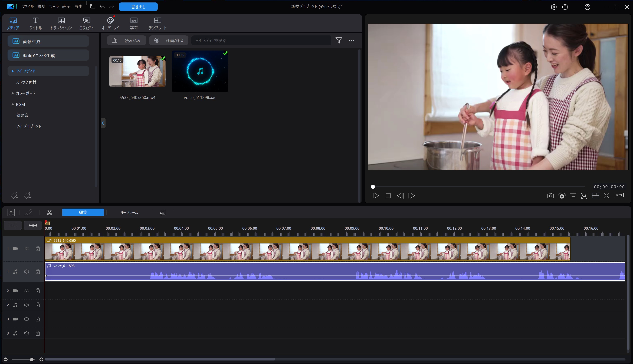This screenshot has height=364, width=633.
Task: Click the scissors split tool icon
Action: click(x=49, y=212)
